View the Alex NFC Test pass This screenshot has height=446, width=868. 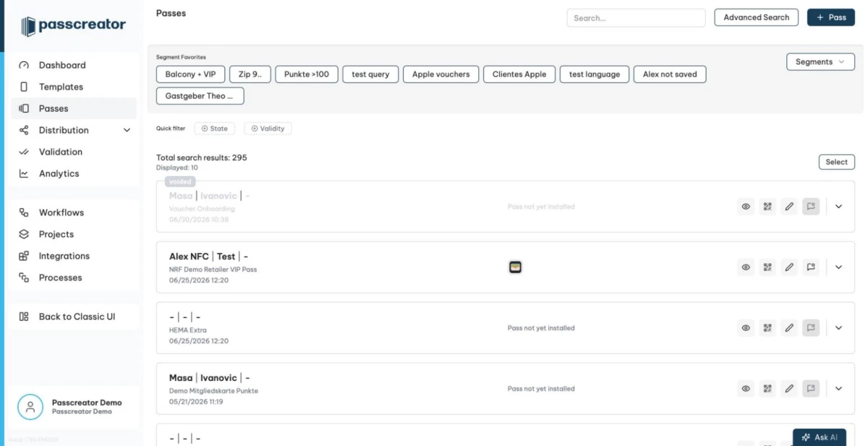746,267
